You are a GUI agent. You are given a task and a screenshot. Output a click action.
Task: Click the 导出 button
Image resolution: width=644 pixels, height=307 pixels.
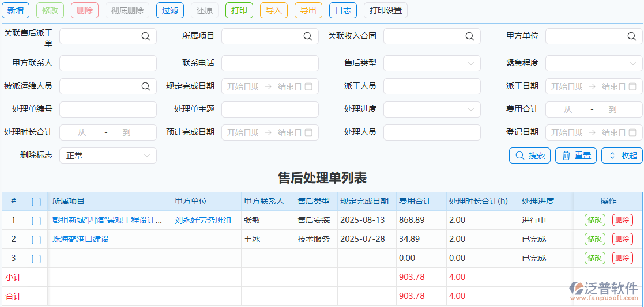(x=308, y=11)
